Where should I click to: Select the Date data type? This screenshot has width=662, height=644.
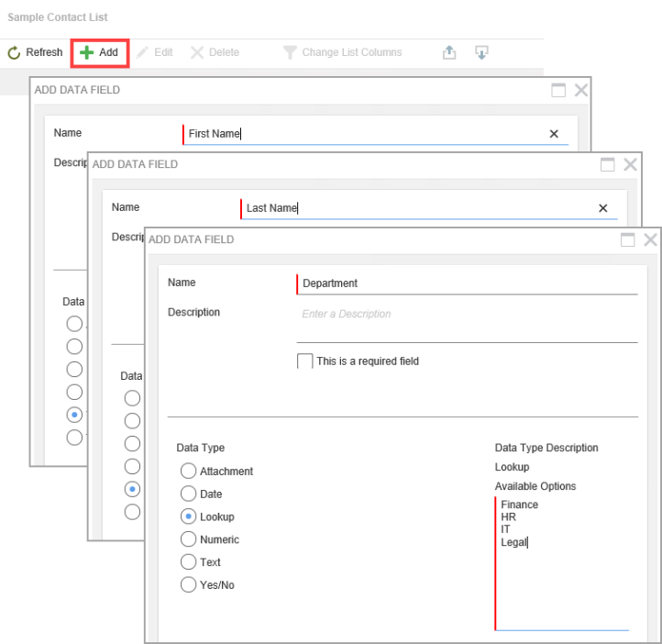pos(188,494)
